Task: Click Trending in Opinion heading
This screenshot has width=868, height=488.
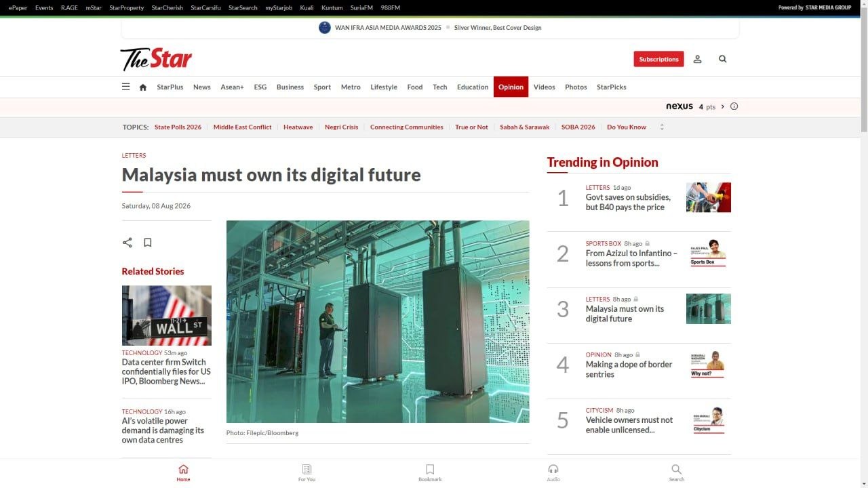Action: [x=603, y=162]
